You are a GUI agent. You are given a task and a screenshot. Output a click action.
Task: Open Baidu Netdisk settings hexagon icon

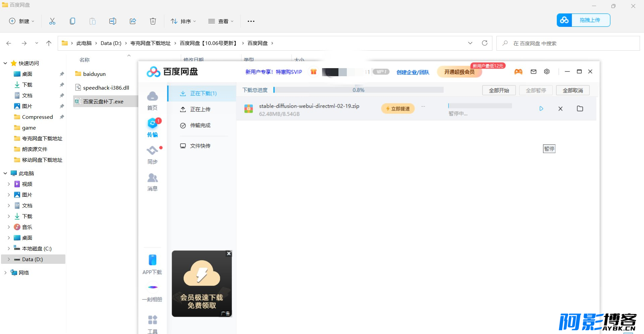[547, 71]
